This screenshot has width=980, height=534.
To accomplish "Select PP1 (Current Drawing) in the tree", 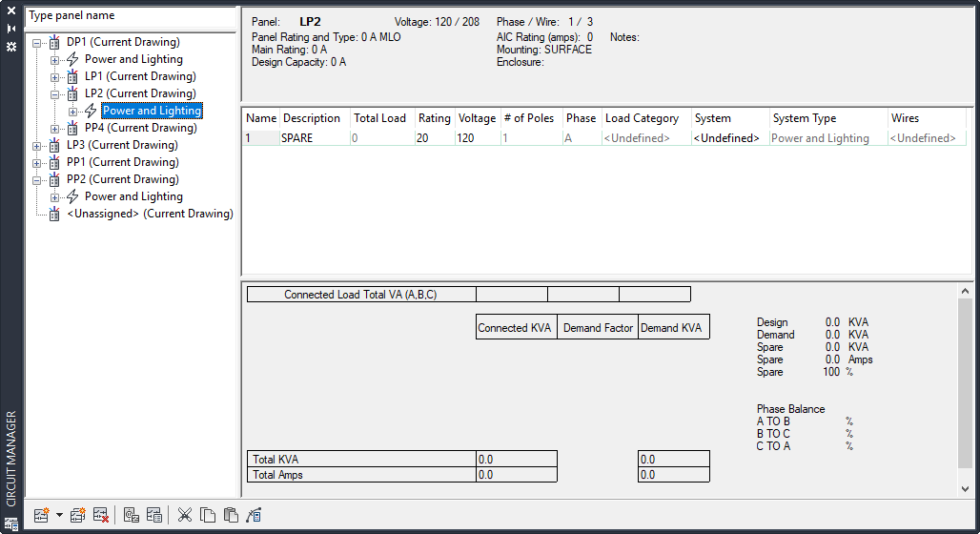I will click(122, 162).
